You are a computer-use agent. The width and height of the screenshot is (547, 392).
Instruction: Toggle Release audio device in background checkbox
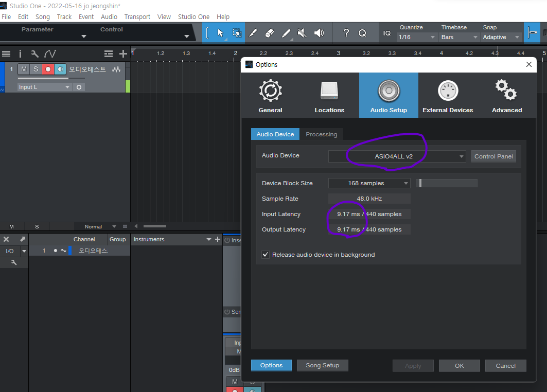[x=266, y=255]
